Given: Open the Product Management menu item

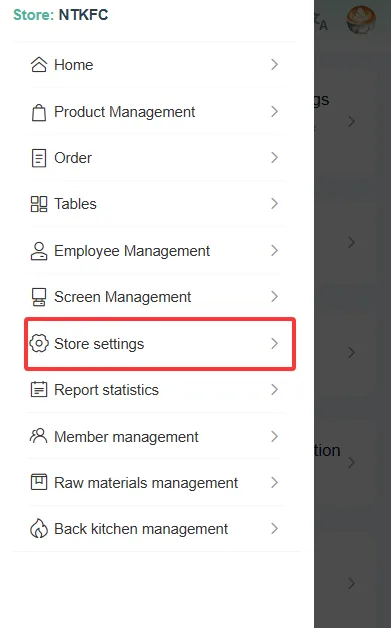Looking at the screenshot, I should [x=156, y=111].
